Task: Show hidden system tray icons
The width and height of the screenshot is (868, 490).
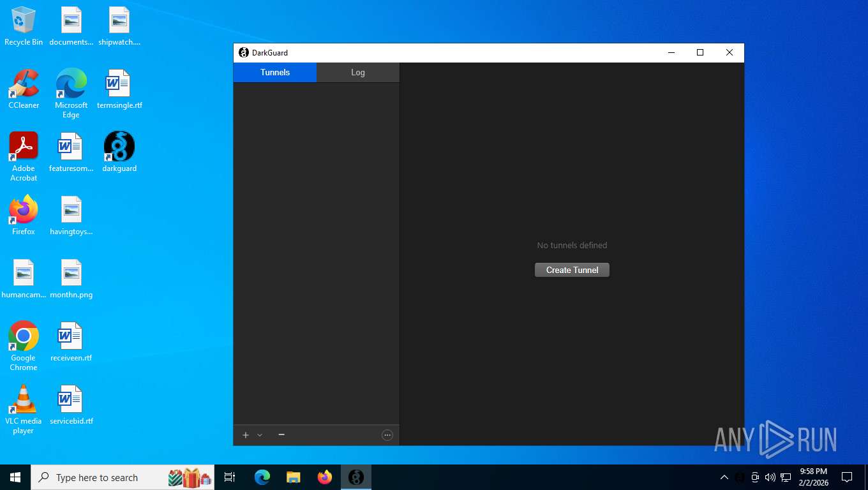Action: [x=724, y=477]
